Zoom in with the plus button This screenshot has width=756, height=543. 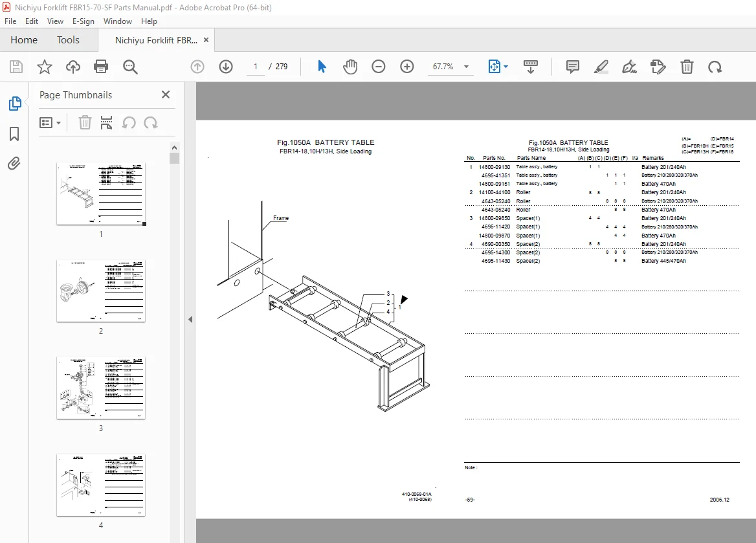click(x=407, y=67)
